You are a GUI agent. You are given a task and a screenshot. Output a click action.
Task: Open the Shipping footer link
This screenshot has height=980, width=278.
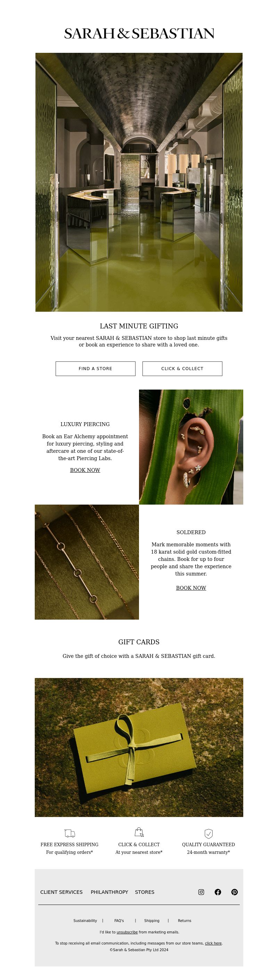[152, 920]
